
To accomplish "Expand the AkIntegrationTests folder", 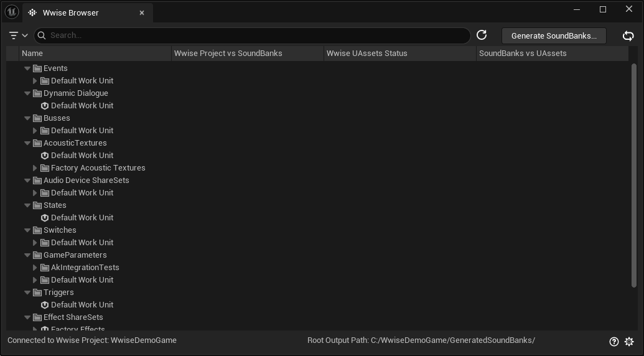I will tap(35, 268).
